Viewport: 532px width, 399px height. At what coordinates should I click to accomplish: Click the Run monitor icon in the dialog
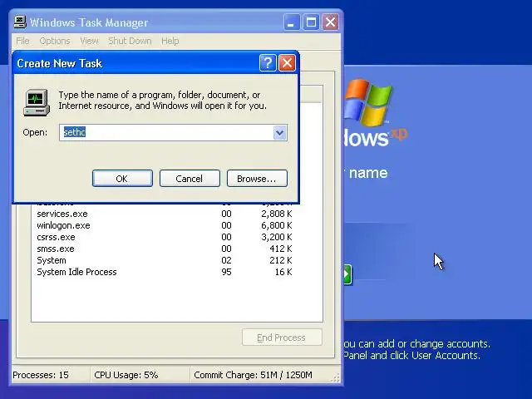point(37,102)
